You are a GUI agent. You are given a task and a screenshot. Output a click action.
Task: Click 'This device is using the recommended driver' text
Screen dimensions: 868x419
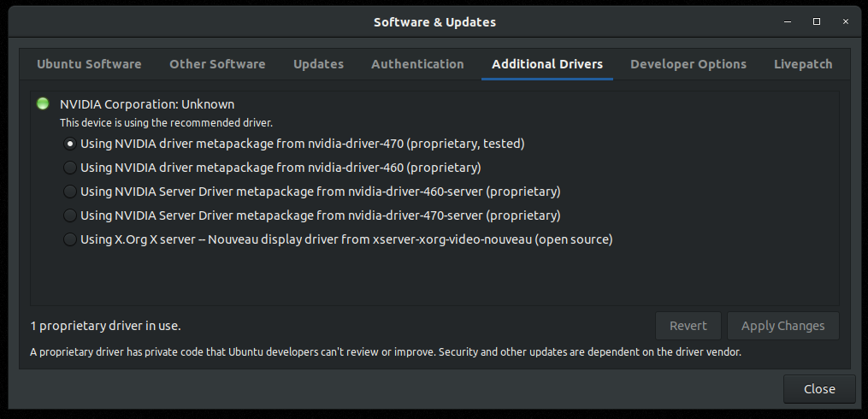pyautogui.click(x=166, y=123)
